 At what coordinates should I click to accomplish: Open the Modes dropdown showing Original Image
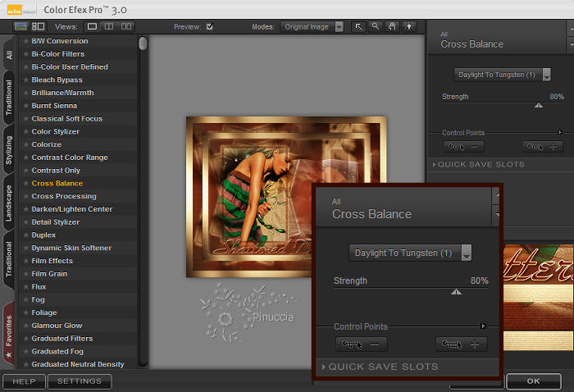pos(312,27)
